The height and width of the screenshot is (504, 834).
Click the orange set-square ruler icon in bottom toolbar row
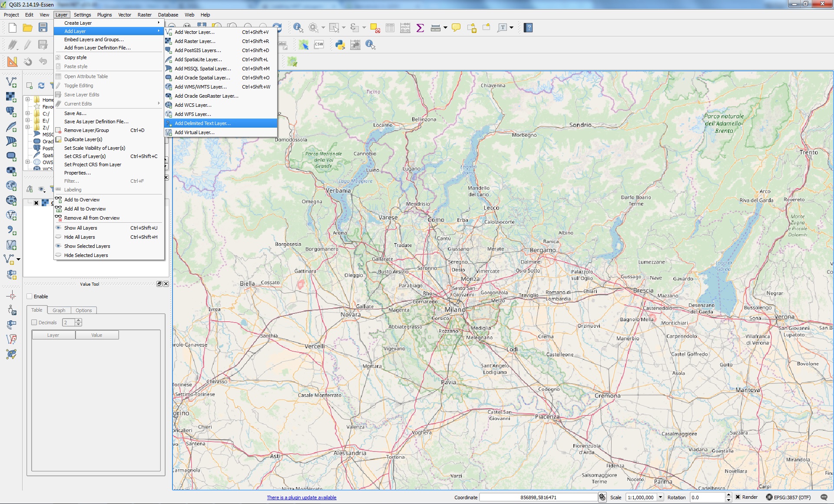tap(13, 61)
